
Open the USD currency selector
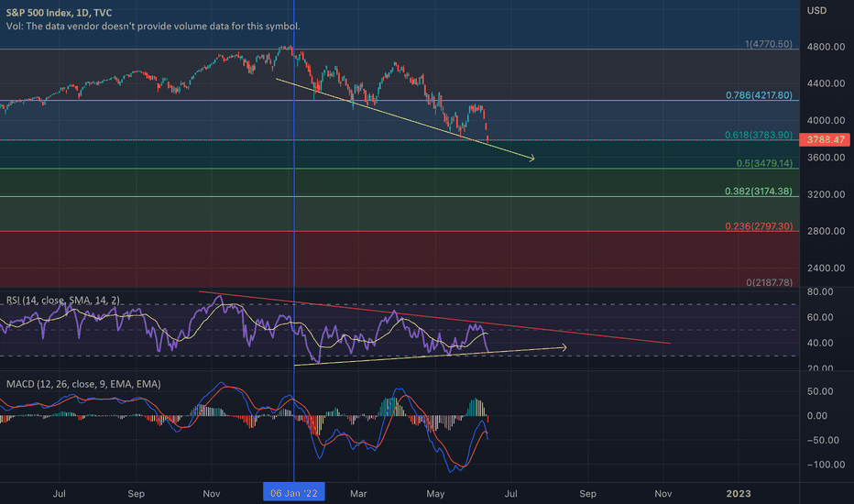click(817, 11)
